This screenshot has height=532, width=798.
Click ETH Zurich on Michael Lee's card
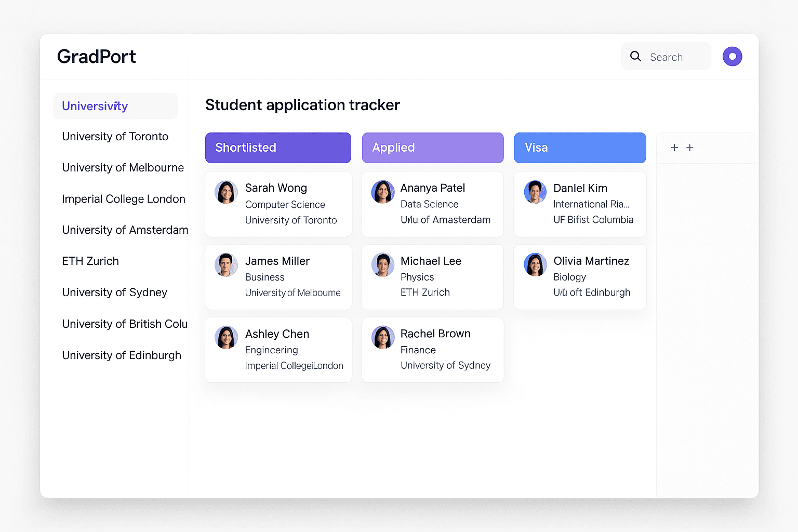coord(425,292)
